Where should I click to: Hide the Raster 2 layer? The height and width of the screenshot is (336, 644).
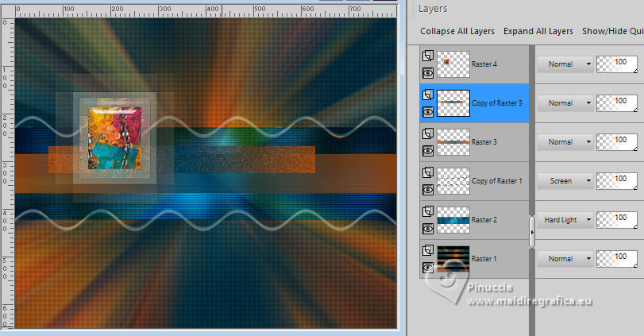pyautogui.click(x=427, y=229)
